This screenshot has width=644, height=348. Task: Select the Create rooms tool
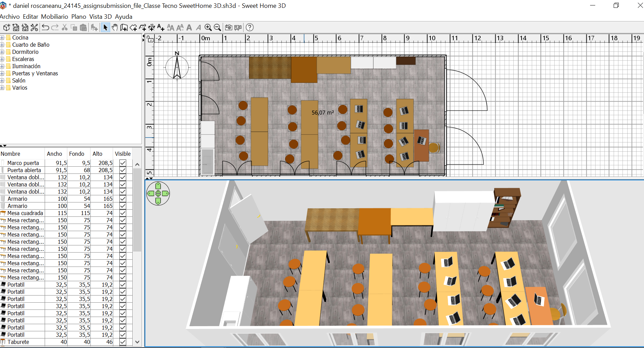pos(133,28)
